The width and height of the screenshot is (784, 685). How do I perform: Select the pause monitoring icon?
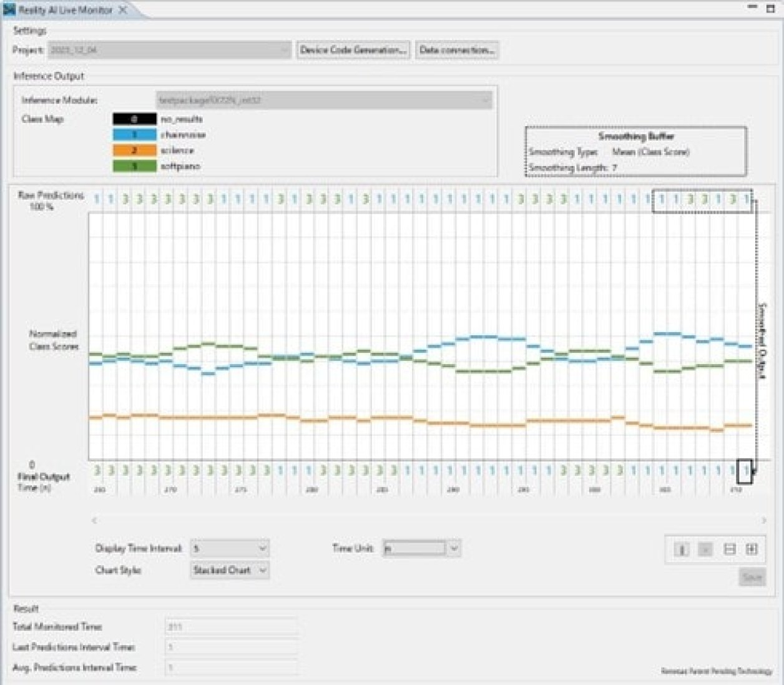click(x=682, y=549)
